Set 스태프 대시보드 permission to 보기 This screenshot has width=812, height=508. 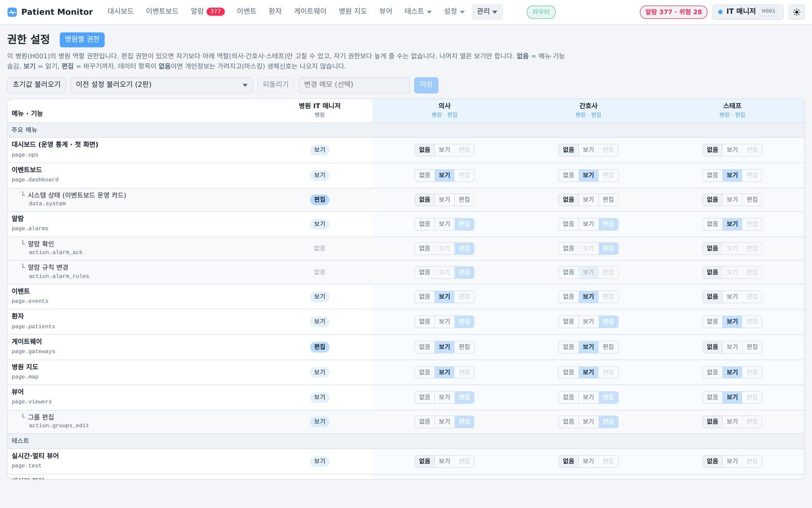732,150
